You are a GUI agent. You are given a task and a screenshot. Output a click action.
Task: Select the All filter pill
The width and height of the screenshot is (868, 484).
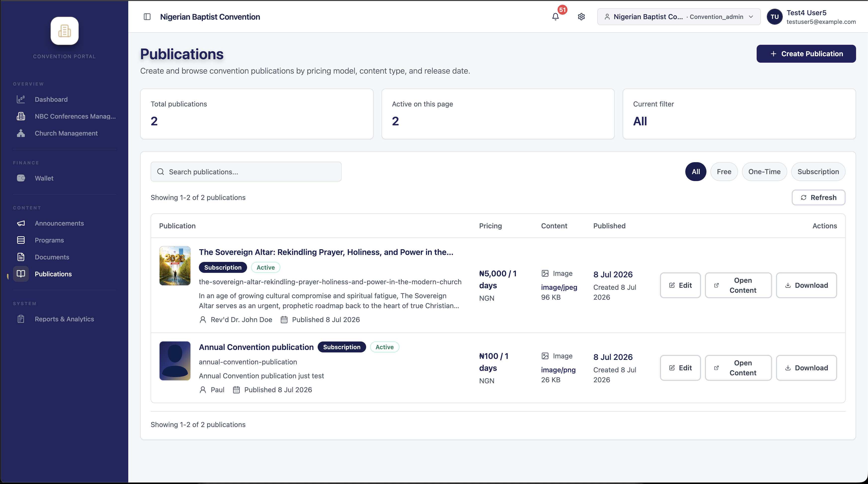[x=695, y=172]
